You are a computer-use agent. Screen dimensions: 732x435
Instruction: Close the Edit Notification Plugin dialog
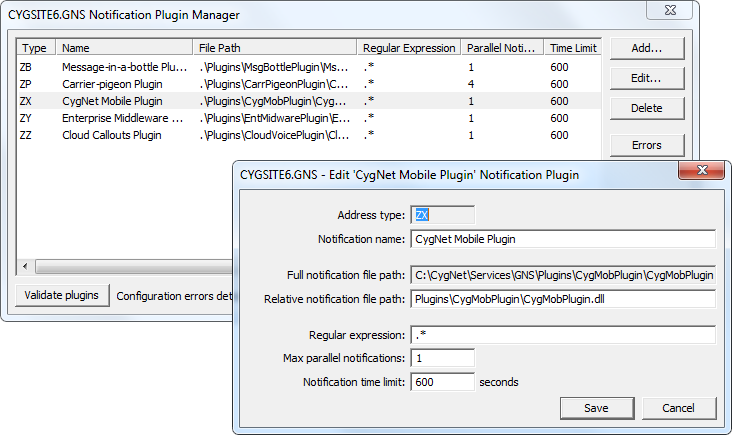coord(702,170)
